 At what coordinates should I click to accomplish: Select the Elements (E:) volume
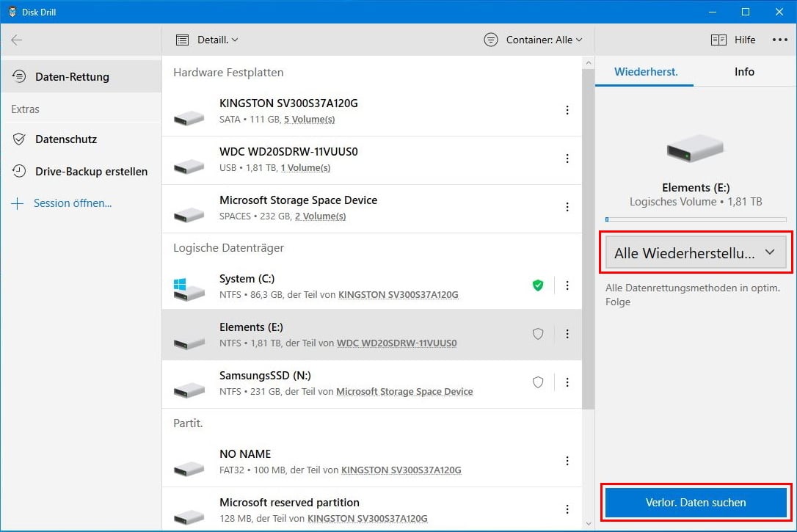372,335
